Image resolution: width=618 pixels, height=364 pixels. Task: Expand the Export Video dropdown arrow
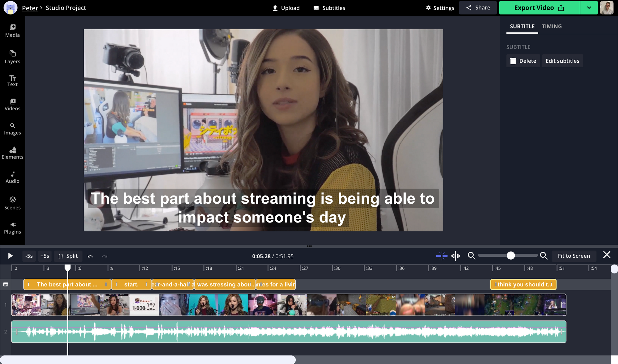(589, 7)
